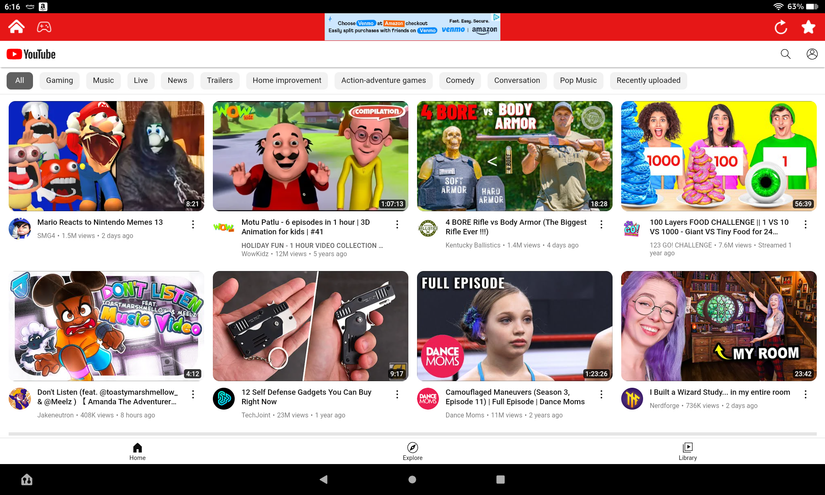Play Don't Listen Music Video thumbnail
This screenshot has width=825, height=495.
click(106, 326)
